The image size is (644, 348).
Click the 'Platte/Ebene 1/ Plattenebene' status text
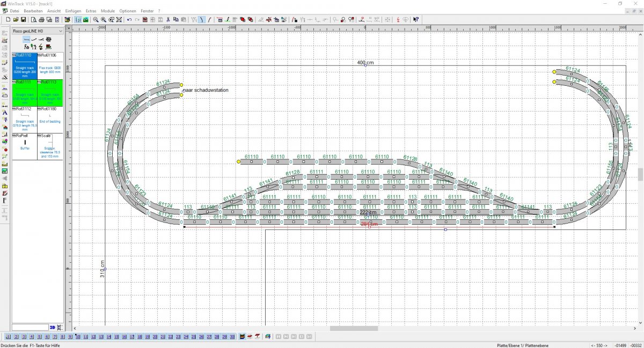523,345
